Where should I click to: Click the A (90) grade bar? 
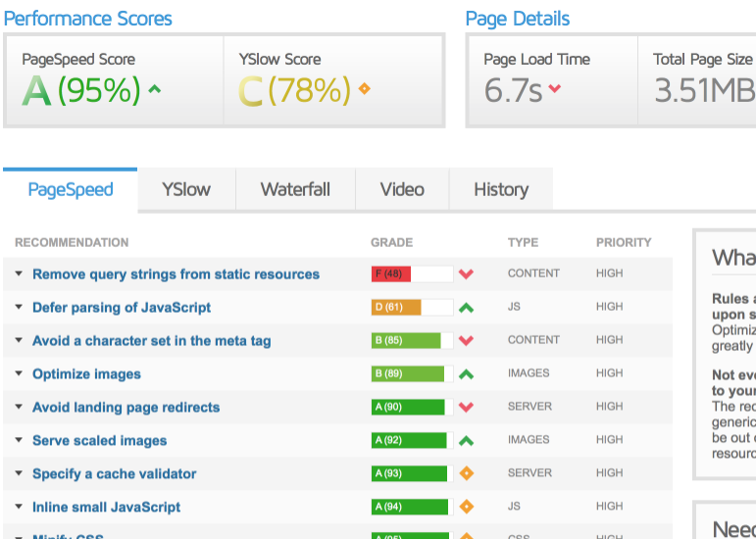tap(412, 407)
